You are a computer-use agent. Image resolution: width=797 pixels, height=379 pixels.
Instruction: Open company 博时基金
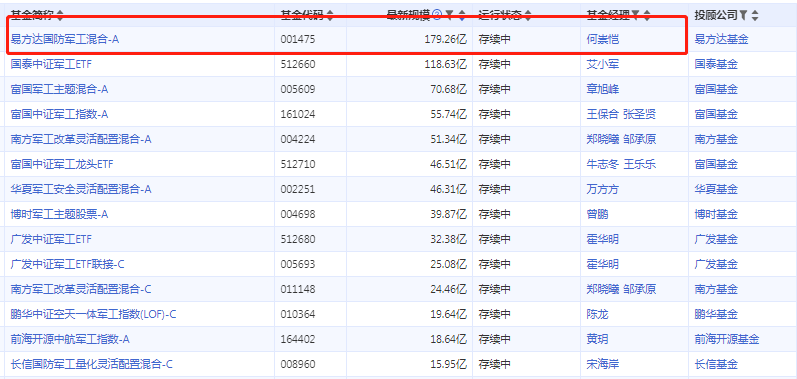point(716,214)
